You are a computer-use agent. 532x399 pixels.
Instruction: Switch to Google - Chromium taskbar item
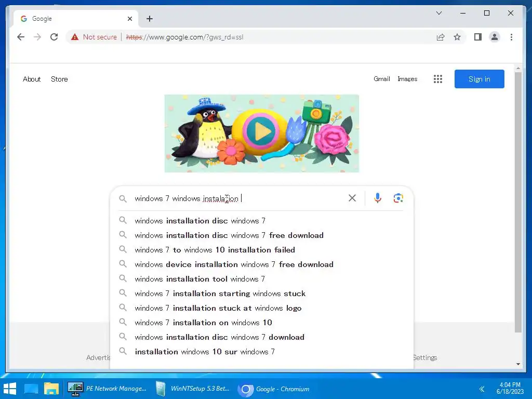click(274, 389)
